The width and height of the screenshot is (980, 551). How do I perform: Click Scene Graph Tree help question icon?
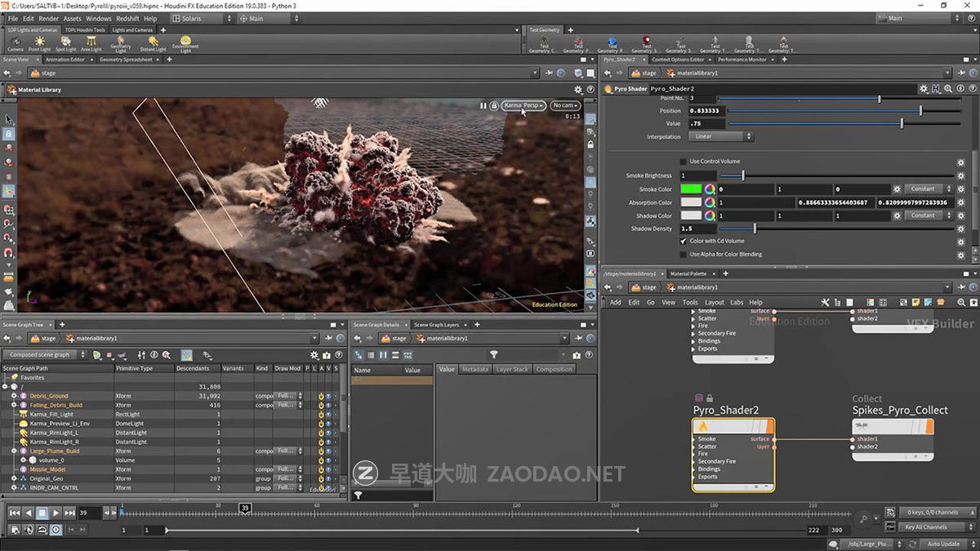click(338, 355)
